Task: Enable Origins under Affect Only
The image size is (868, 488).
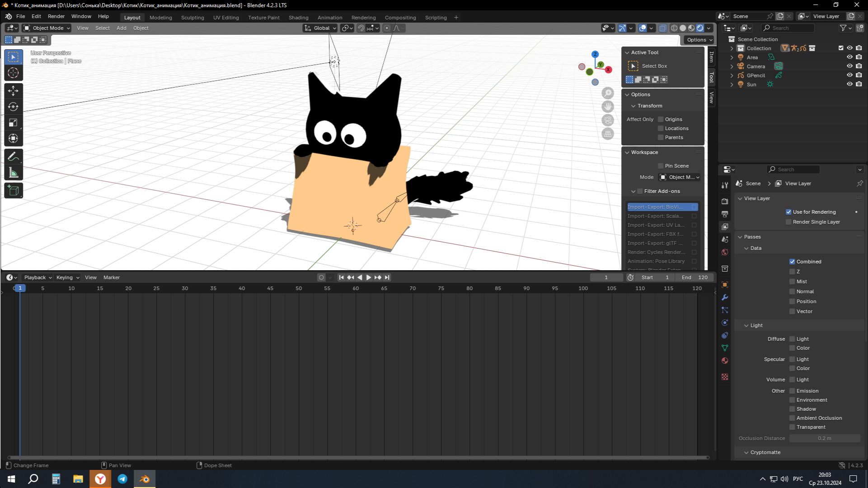Action: point(661,119)
